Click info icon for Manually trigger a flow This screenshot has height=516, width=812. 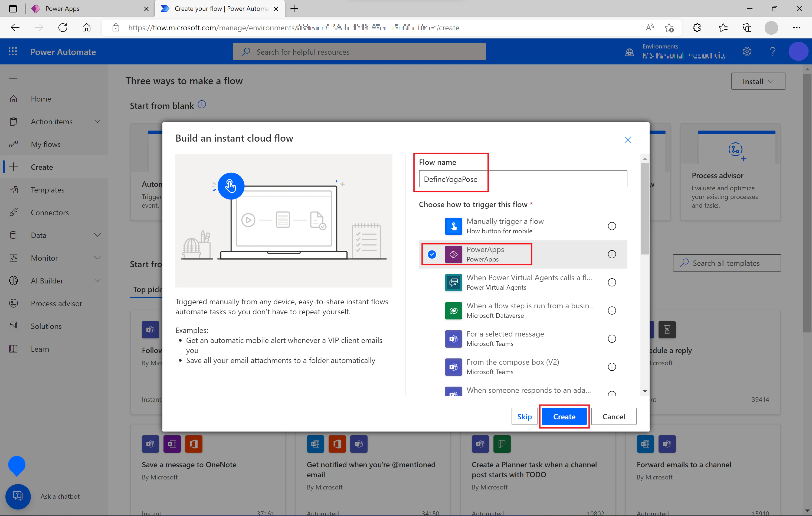pos(612,226)
